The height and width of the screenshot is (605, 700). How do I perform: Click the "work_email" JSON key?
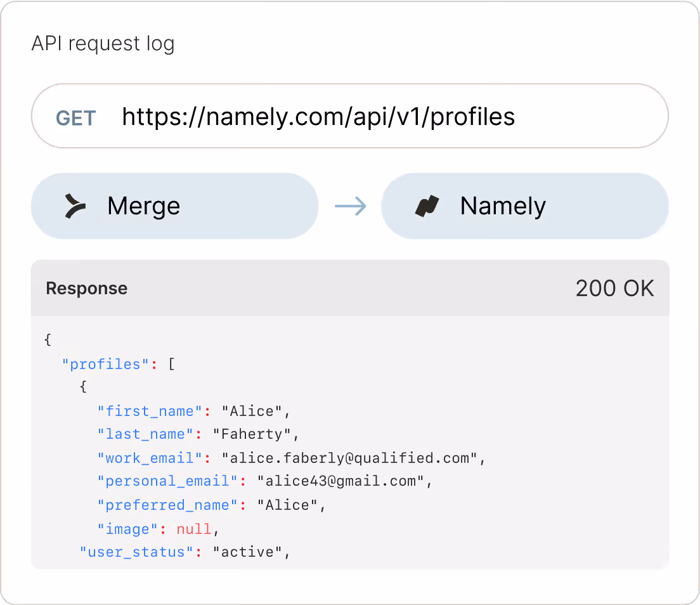click(150, 458)
